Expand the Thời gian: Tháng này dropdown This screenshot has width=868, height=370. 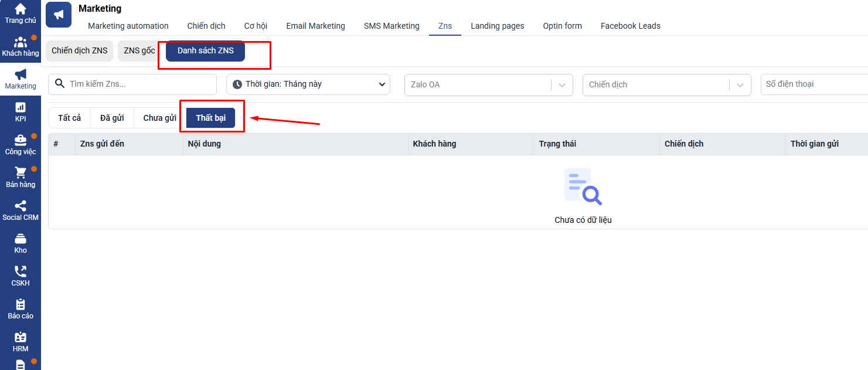(x=308, y=84)
